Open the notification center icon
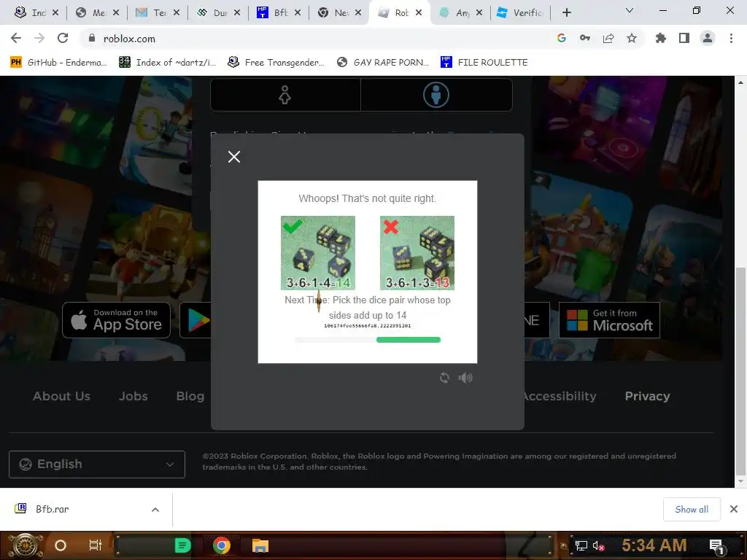 click(717, 545)
